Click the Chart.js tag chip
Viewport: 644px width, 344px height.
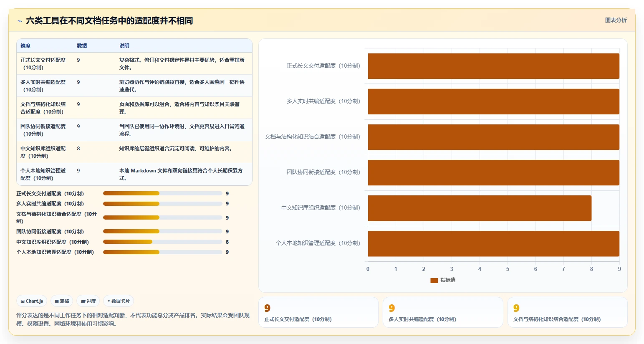click(32, 301)
